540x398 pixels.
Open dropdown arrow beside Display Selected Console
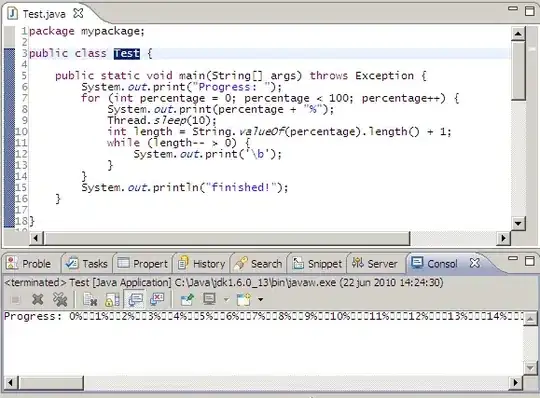(226, 300)
